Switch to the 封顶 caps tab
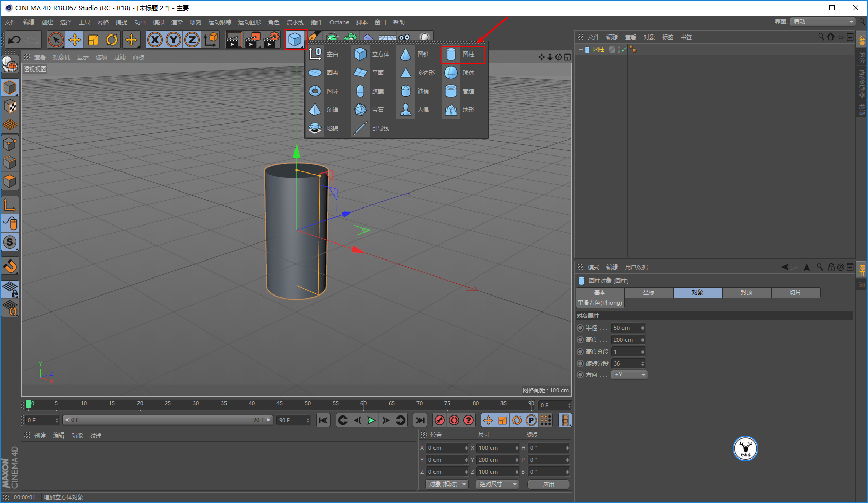Image resolution: width=868 pixels, height=503 pixels. click(747, 292)
